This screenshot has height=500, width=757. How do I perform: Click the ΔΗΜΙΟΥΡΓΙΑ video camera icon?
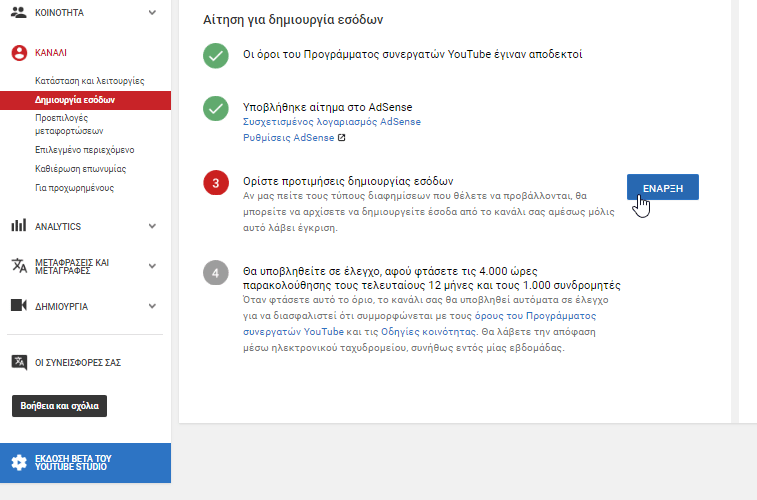(x=19, y=306)
